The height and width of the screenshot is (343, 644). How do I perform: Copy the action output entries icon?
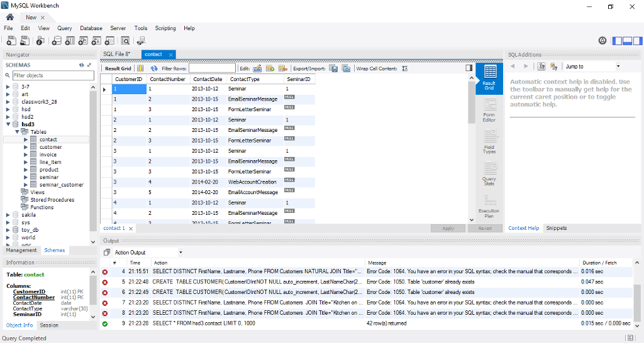click(x=106, y=253)
